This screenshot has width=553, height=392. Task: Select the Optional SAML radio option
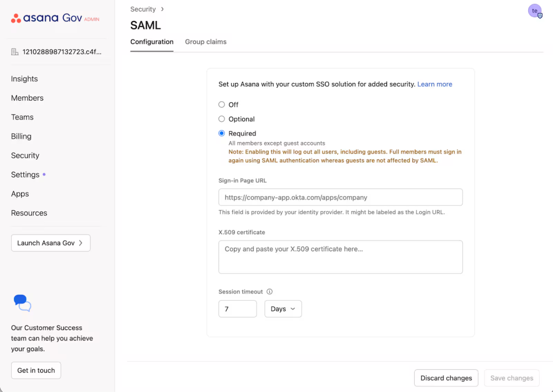point(222,119)
